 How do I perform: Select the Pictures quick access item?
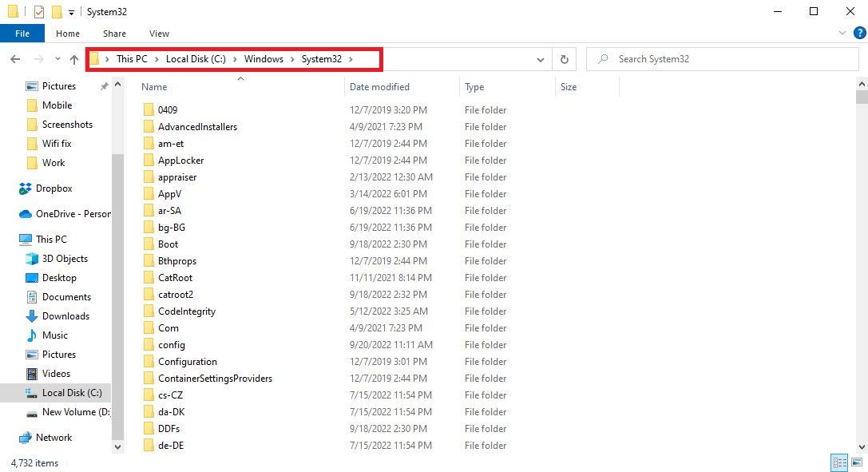(58, 86)
